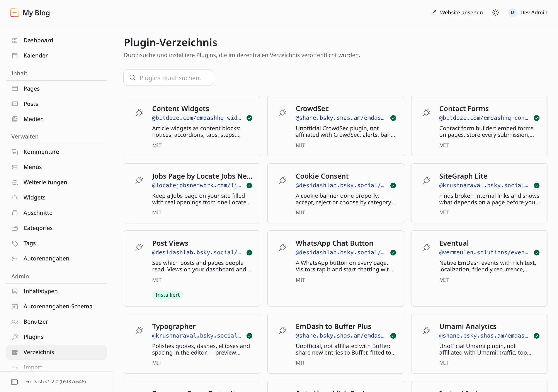Open the EmDash to Buffer Plus title
The width and height of the screenshot is (558, 392).
[x=333, y=326]
